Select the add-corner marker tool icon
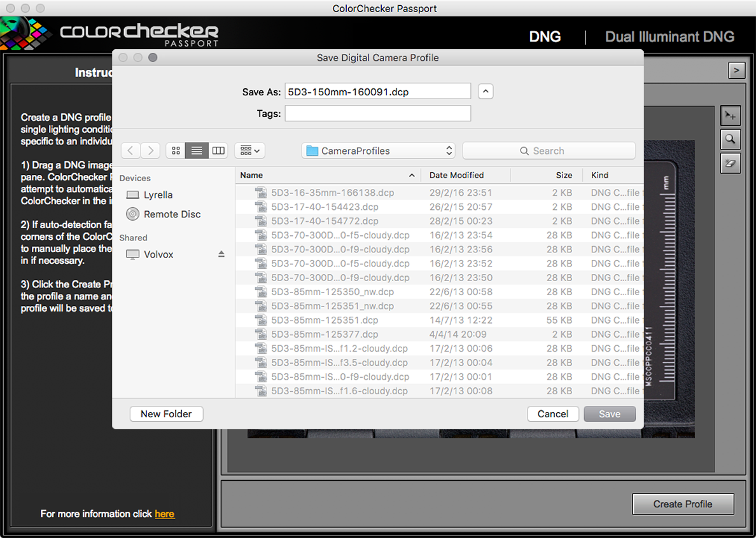Screen dimensions: 756x538 (x=731, y=116)
